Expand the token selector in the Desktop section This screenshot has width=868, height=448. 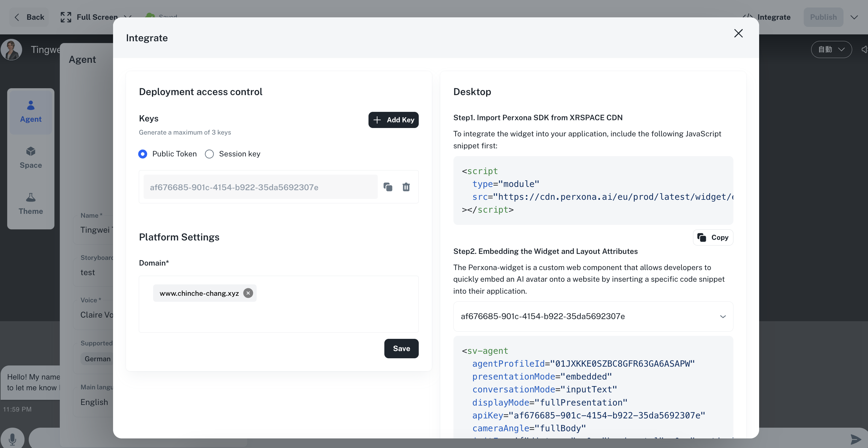point(722,317)
